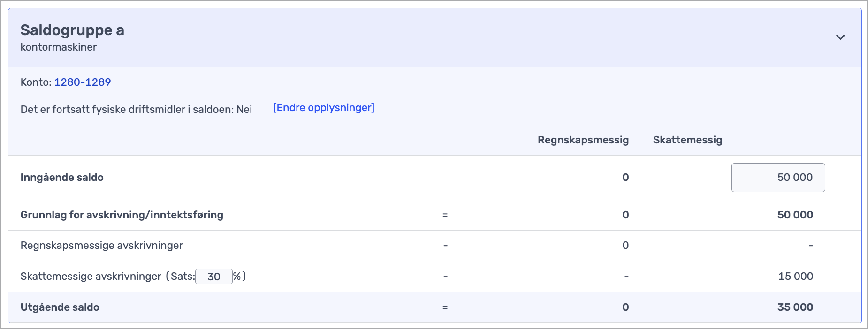Screen dimensions: 868x329
Task: Open account link 1280-1289
Action: (x=83, y=82)
